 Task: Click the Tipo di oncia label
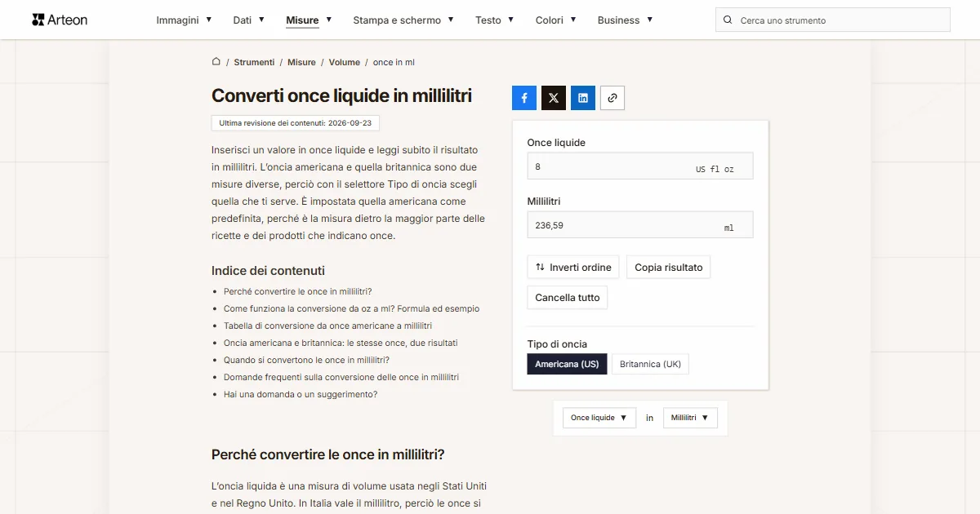pyautogui.click(x=557, y=344)
